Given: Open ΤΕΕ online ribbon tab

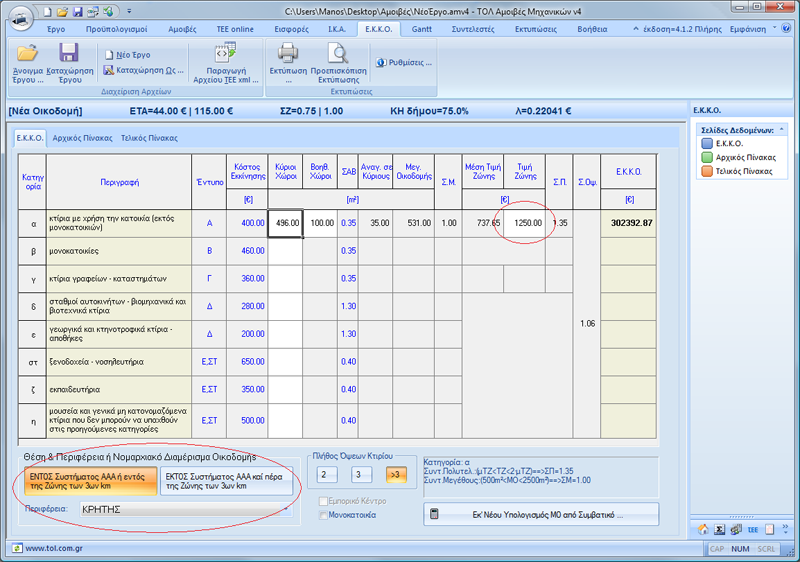Looking at the screenshot, I should click(235, 29).
